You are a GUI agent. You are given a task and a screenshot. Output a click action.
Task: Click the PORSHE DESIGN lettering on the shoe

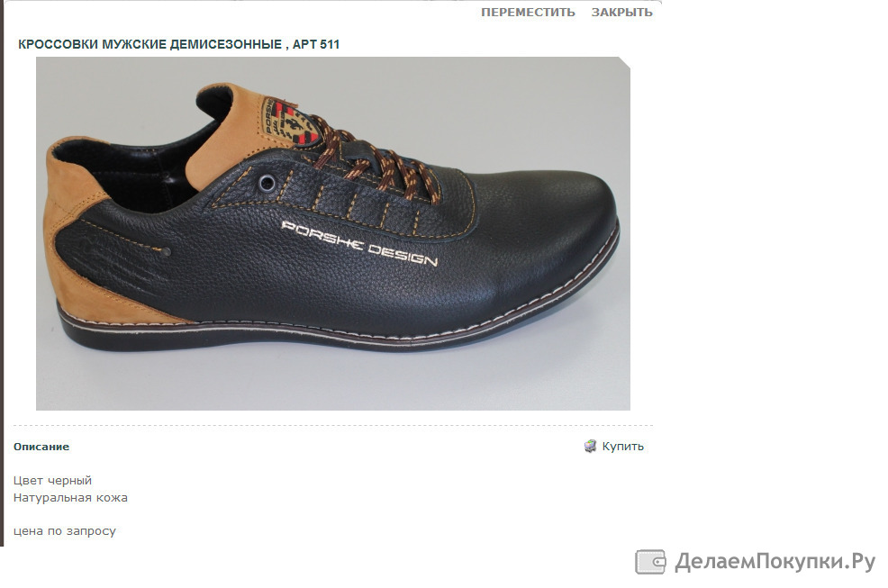pyautogui.click(x=359, y=244)
